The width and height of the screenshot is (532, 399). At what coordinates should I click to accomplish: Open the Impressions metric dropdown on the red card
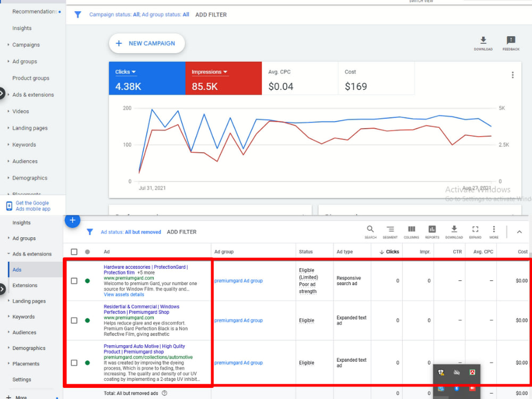point(209,72)
